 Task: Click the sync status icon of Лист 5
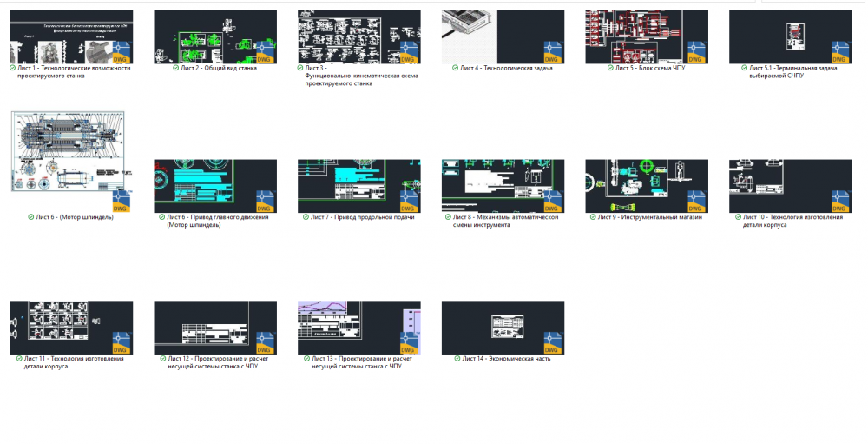click(x=610, y=68)
